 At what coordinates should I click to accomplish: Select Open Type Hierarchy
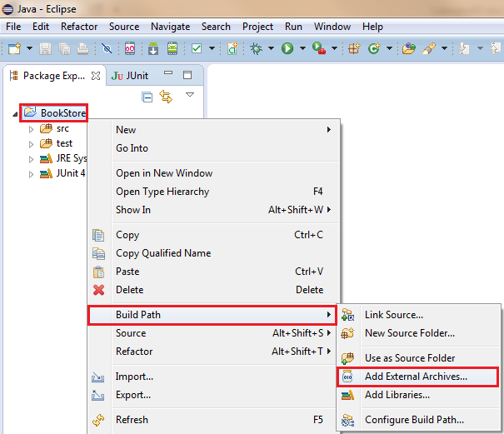pyautogui.click(x=213, y=192)
